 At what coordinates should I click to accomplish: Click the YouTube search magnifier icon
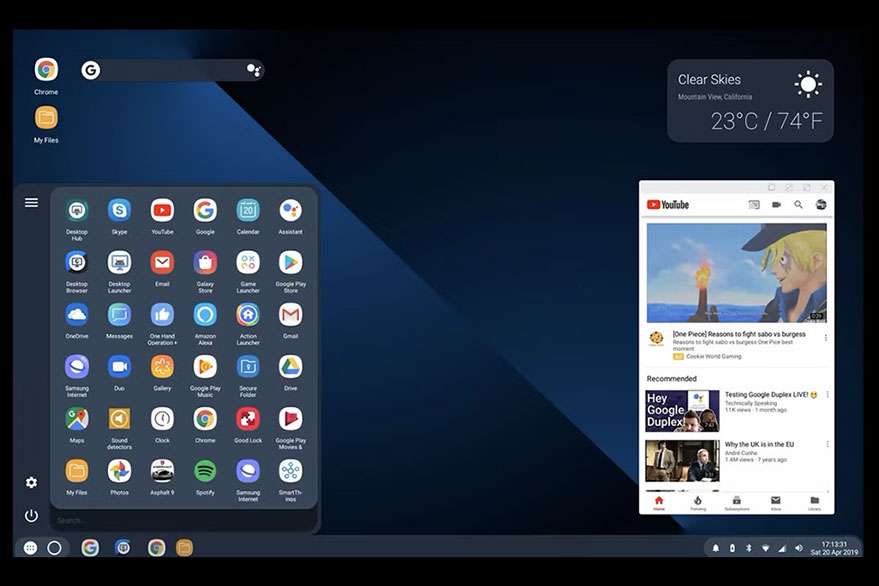pos(798,205)
